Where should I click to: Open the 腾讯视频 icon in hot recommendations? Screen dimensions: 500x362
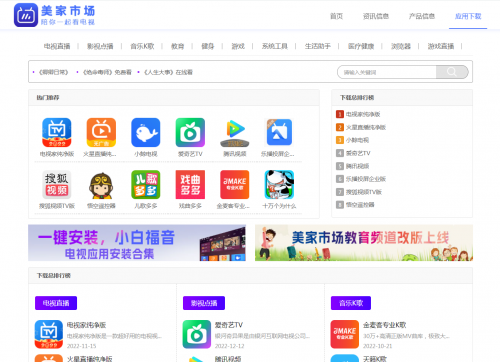point(235,132)
